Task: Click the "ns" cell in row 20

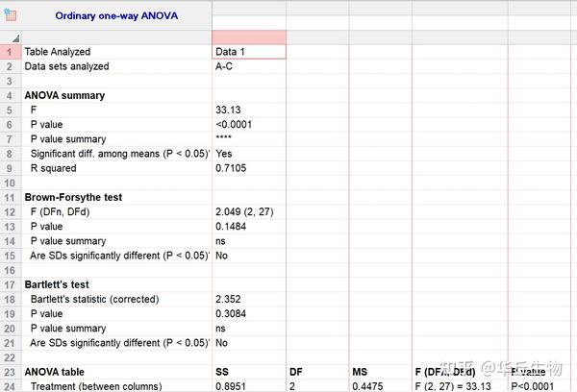Action: 249,329
